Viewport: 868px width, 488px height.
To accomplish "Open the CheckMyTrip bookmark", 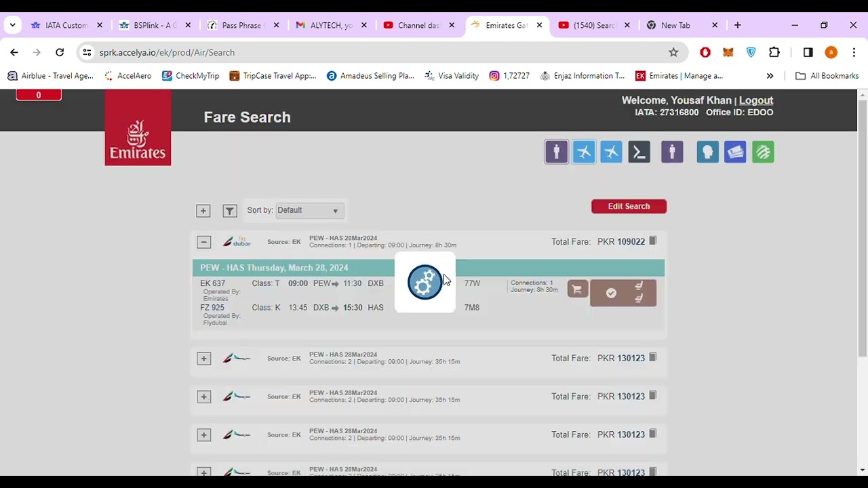I will [x=191, y=76].
